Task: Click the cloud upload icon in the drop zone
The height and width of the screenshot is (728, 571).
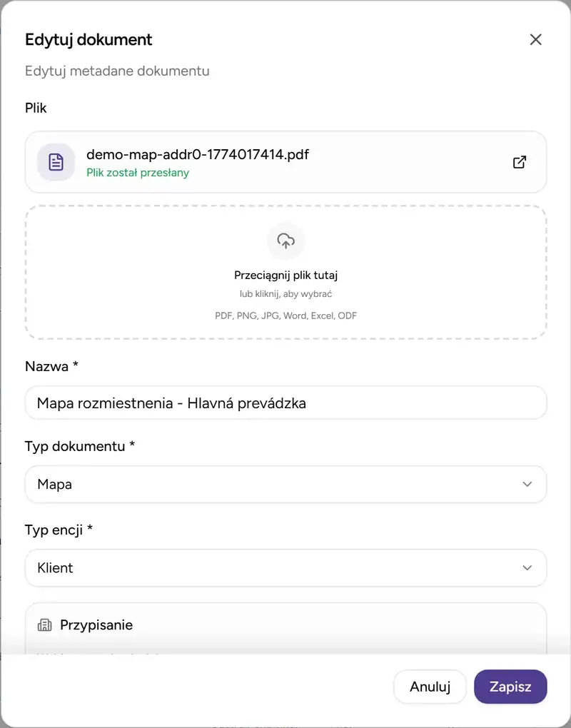Action: coord(285,241)
